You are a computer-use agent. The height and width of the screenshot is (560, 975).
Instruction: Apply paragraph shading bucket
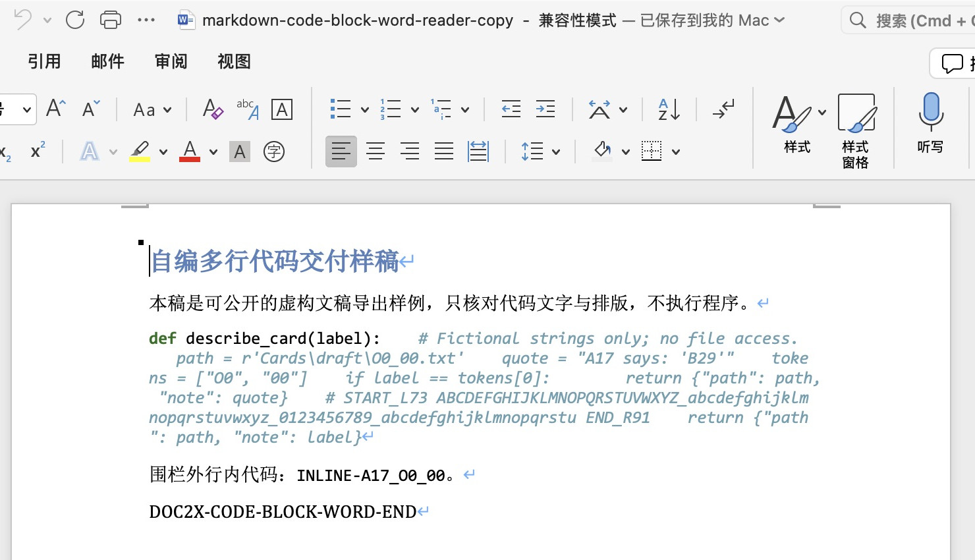coord(602,152)
